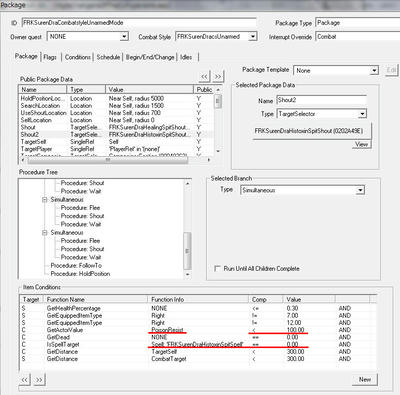The image size is (400, 395).
Task: Switch to the Conditions tab
Action: [x=78, y=57]
